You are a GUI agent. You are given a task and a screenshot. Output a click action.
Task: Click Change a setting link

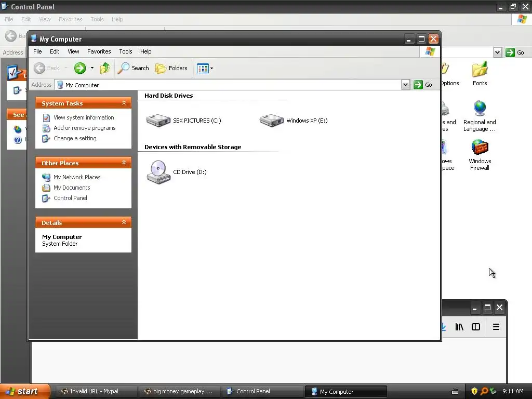75,138
